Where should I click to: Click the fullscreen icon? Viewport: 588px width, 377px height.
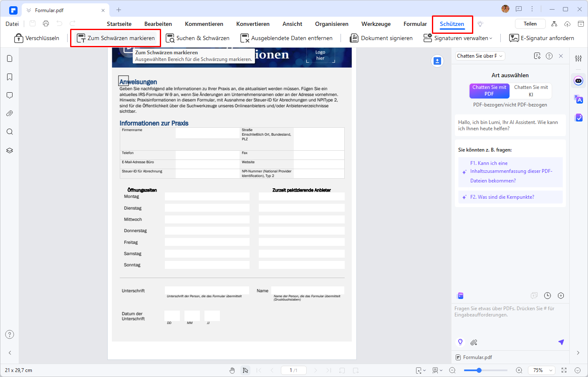click(x=564, y=370)
